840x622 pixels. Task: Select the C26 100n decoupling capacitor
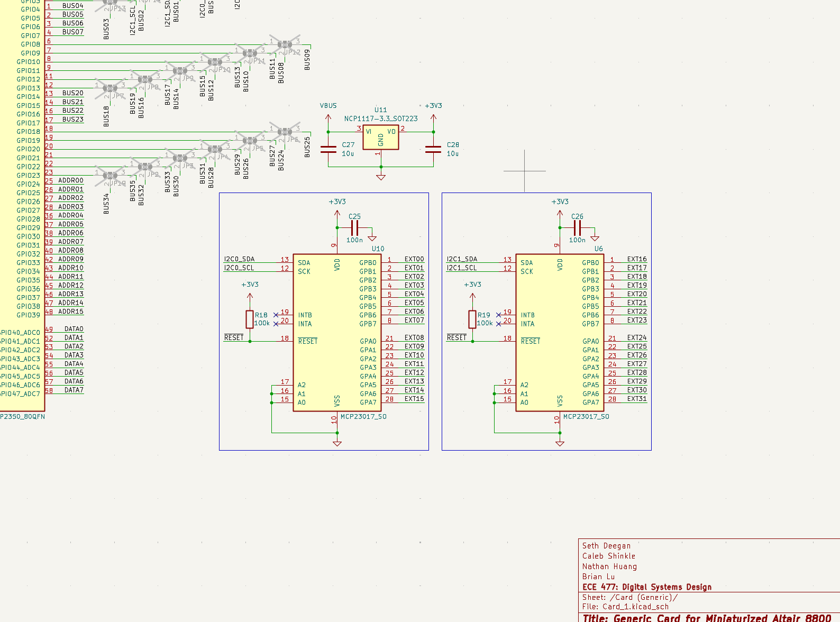pos(578,228)
